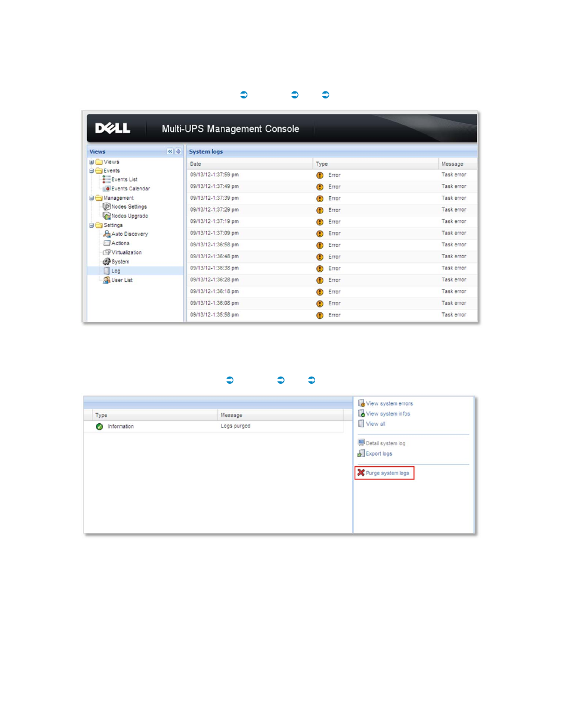This screenshot has width=562, height=728.
Task: Collapse the Management folder tree node
Action: 91,198
